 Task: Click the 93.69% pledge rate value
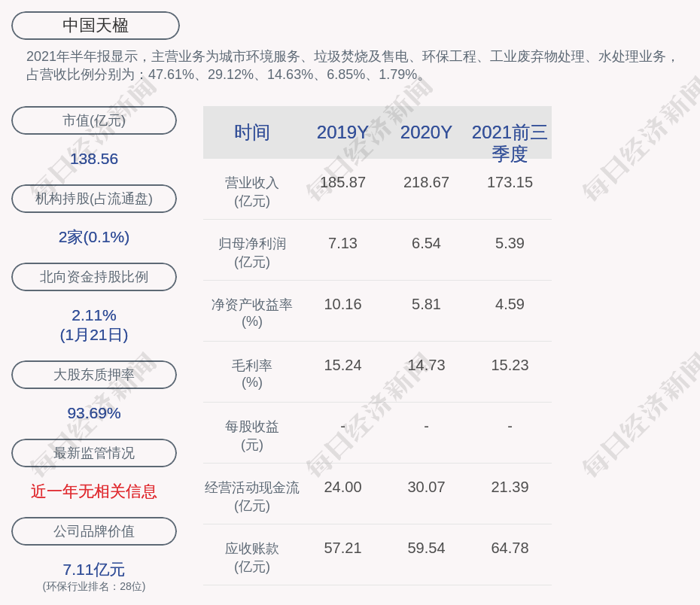click(94, 413)
